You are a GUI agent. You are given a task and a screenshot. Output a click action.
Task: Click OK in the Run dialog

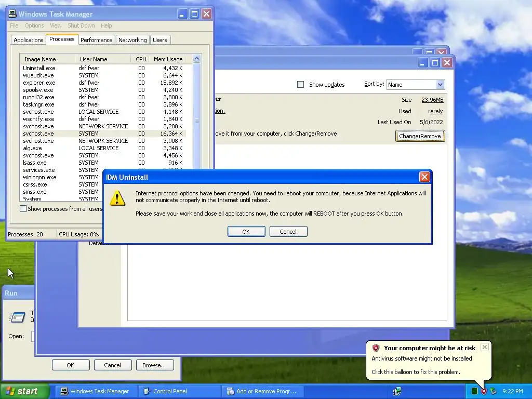click(71, 365)
